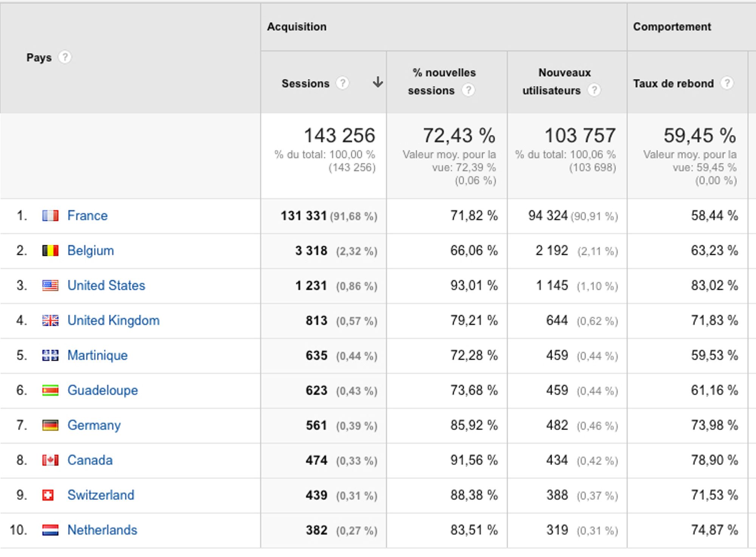Click the descending sort arrow by Sessions
This screenshot has width=756, height=557.
pyautogui.click(x=378, y=82)
